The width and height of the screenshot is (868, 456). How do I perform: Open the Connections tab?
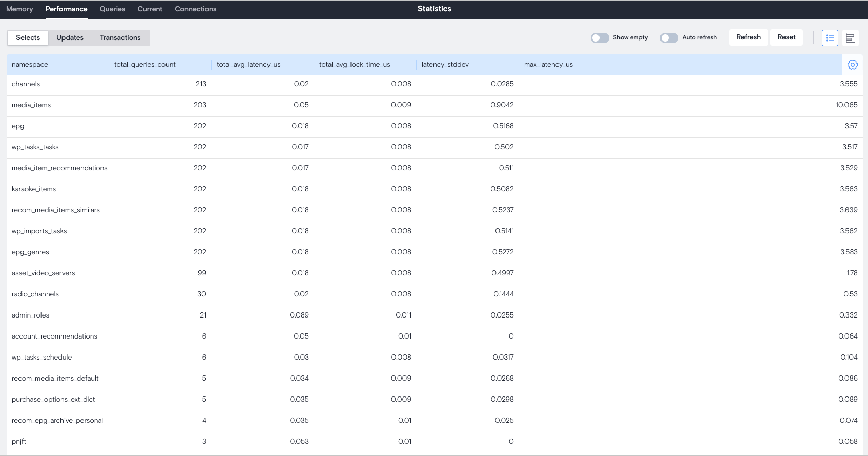tap(195, 9)
